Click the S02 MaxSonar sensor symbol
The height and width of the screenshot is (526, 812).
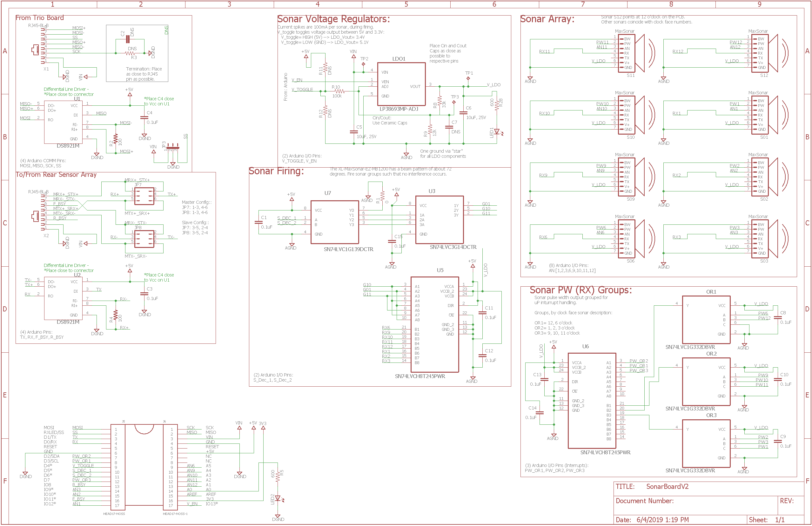(x=770, y=177)
